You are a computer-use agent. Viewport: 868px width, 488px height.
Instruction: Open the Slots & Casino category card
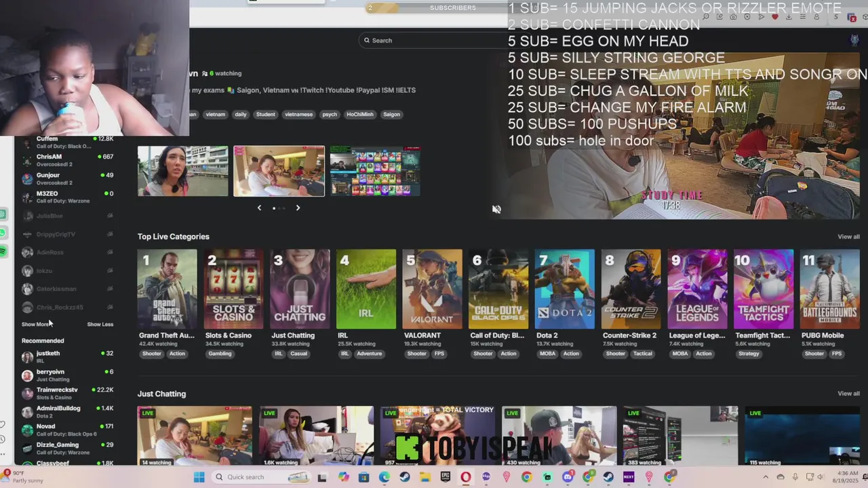point(233,289)
